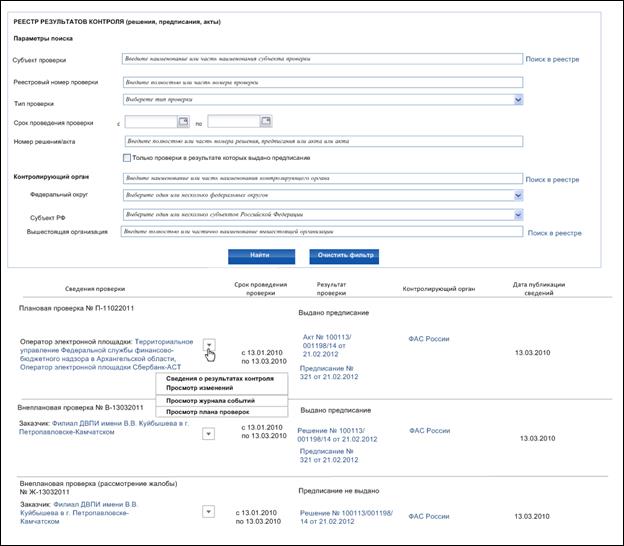The image size is (624, 546).
Task: Expand the Тип проверки dropdown
Action: [x=518, y=99]
